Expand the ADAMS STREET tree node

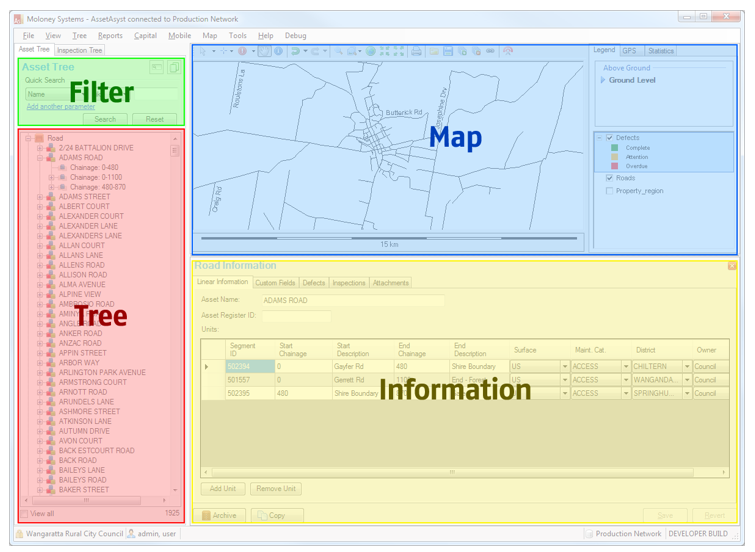point(40,197)
